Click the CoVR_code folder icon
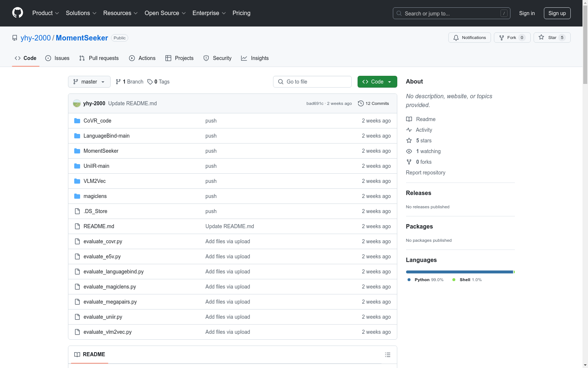The width and height of the screenshot is (588, 368). tap(77, 121)
